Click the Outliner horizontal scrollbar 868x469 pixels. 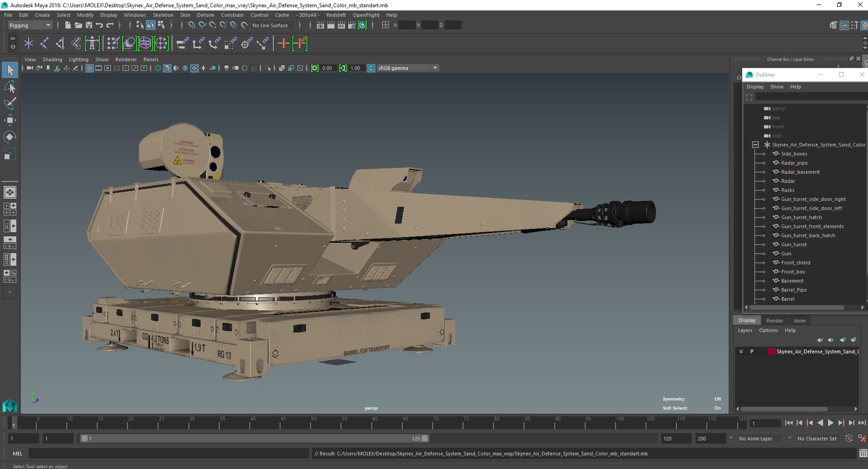797,307
